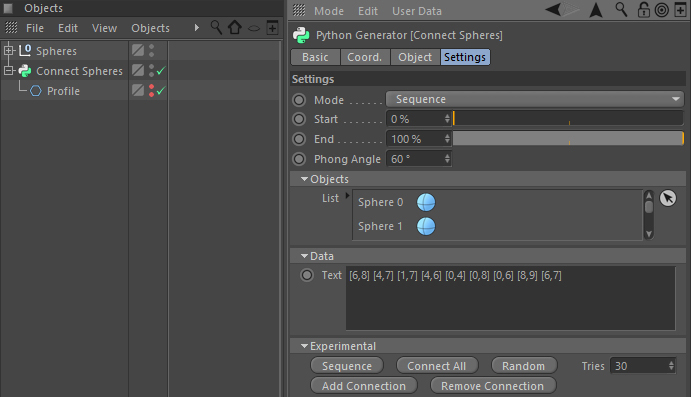Click the Connect Spheres layer square icon
This screenshot has height=397, width=691.
coord(138,70)
